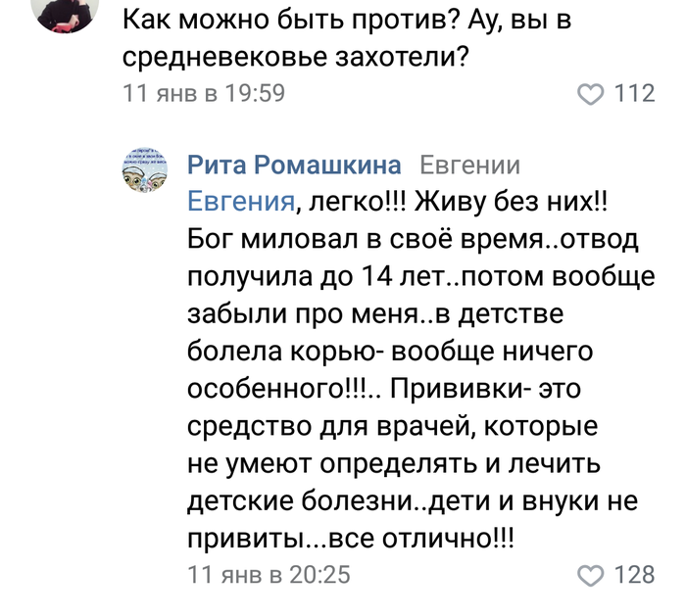Open the Рита Ромашкина name link
This screenshot has height=616, width=686.
coord(294,165)
